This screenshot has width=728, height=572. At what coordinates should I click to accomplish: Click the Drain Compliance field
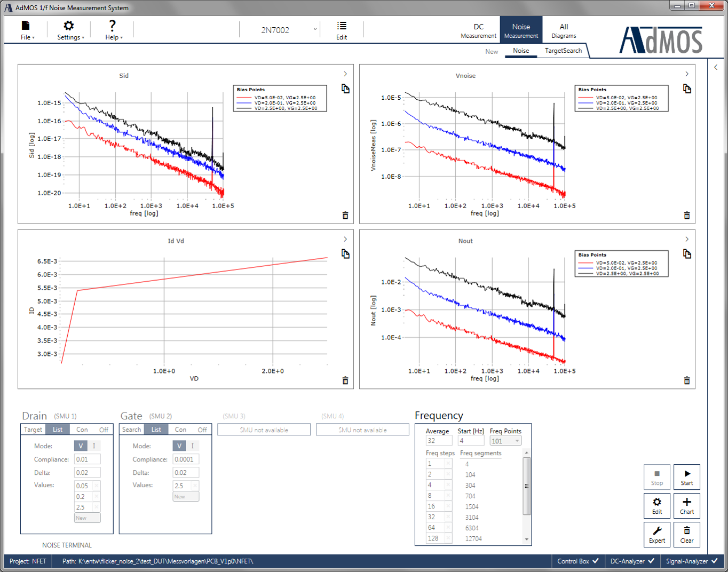click(x=88, y=459)
